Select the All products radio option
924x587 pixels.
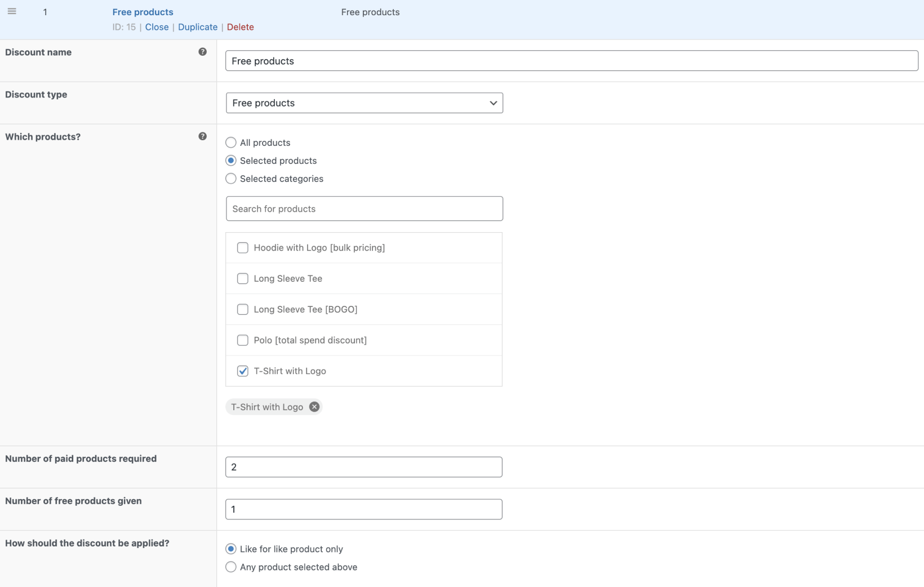[231, 143]
